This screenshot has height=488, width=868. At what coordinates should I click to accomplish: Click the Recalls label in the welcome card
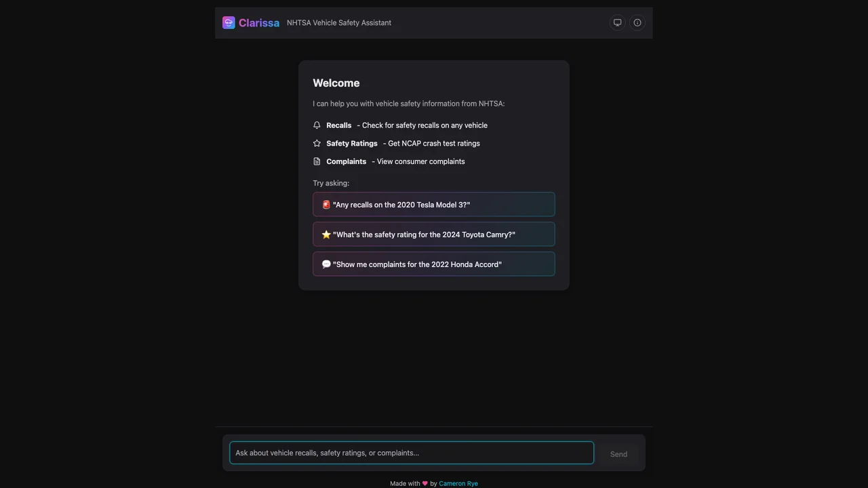[338, 125]
